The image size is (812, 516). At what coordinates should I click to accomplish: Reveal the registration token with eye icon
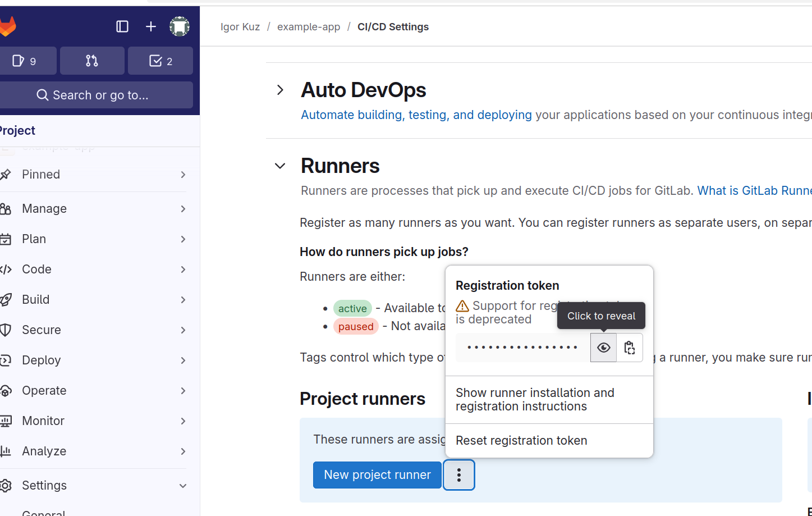603,348
